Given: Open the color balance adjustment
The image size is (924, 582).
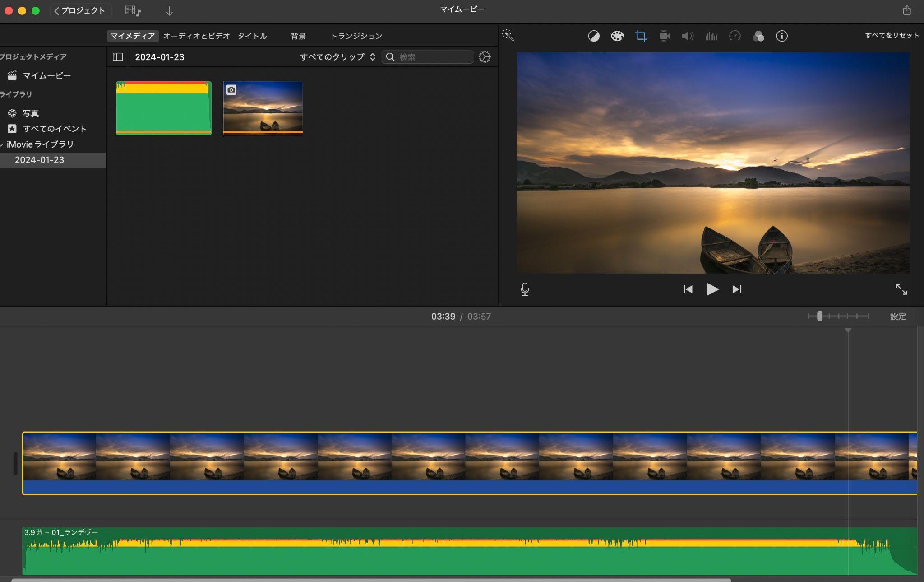Looking at the screenshot, I should tap(594, 36).
